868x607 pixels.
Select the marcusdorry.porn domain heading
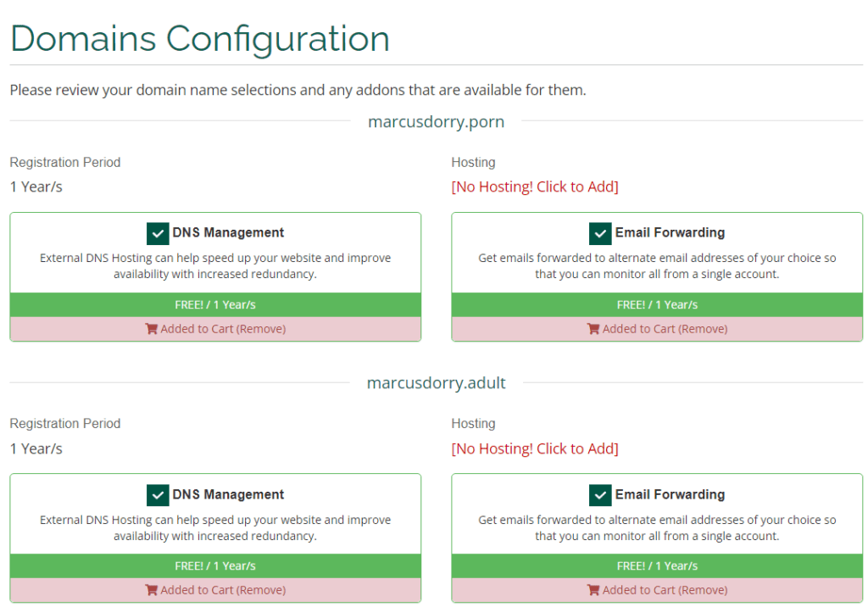[436, 121]
